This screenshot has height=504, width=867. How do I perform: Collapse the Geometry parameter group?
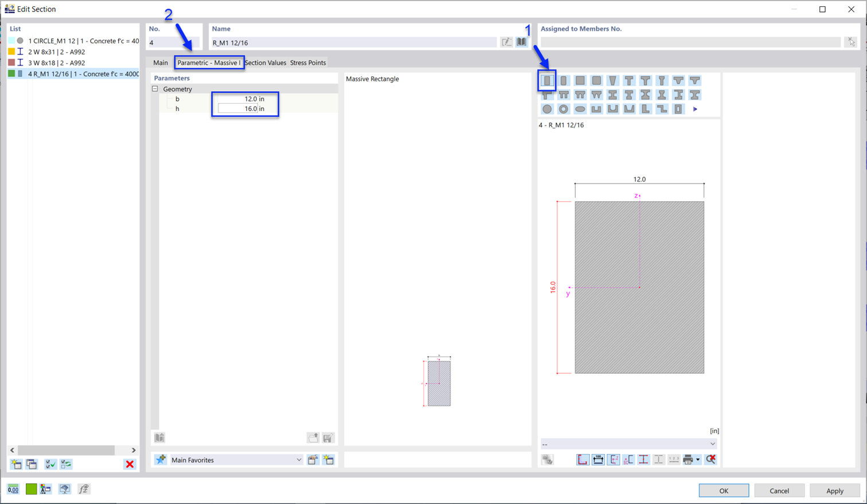pyautogui.click(x=155, y=89)
